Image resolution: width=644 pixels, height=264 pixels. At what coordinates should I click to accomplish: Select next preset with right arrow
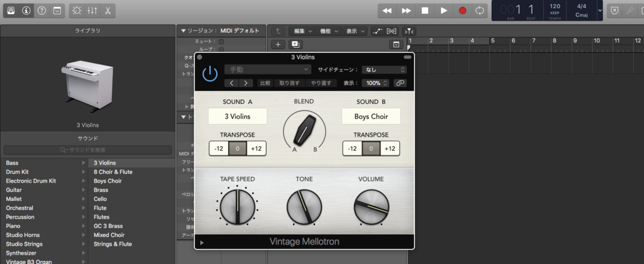pyautogui.click(x=246, y=83)
